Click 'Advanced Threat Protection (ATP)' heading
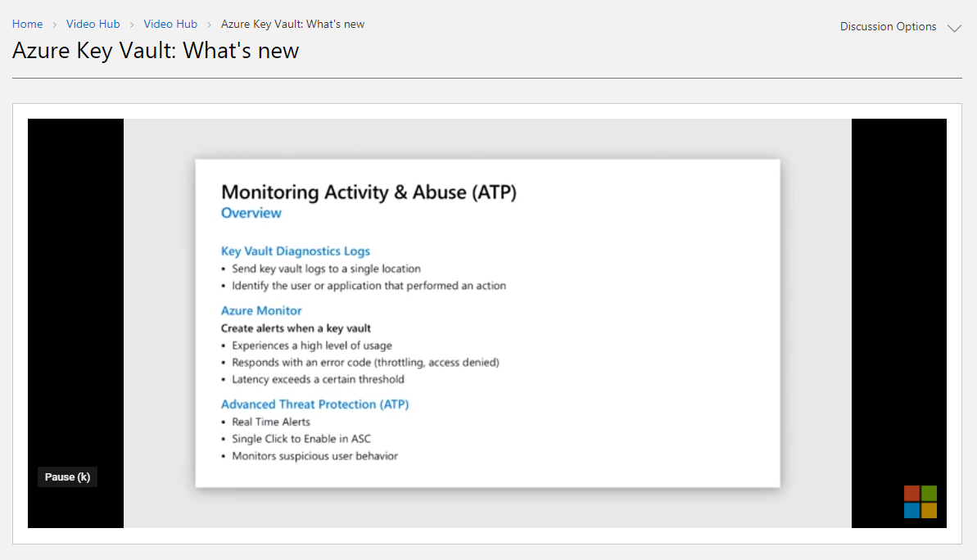977x560 pixels. coord(314,404)
